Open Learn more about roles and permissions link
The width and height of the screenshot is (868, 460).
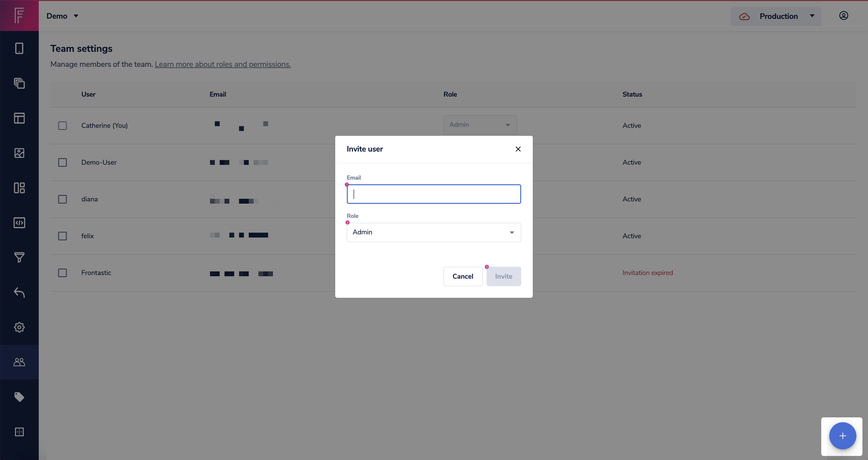click(222, 64)
